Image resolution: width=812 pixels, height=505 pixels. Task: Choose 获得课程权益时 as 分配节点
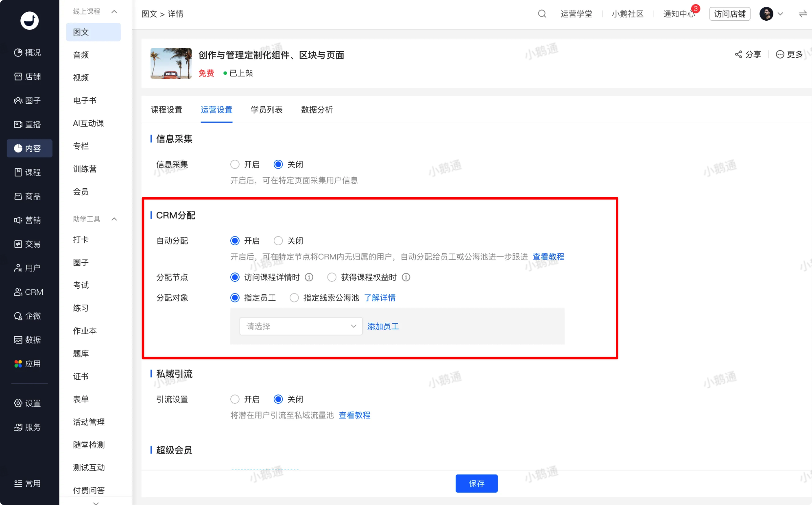[x=332, y=277]
